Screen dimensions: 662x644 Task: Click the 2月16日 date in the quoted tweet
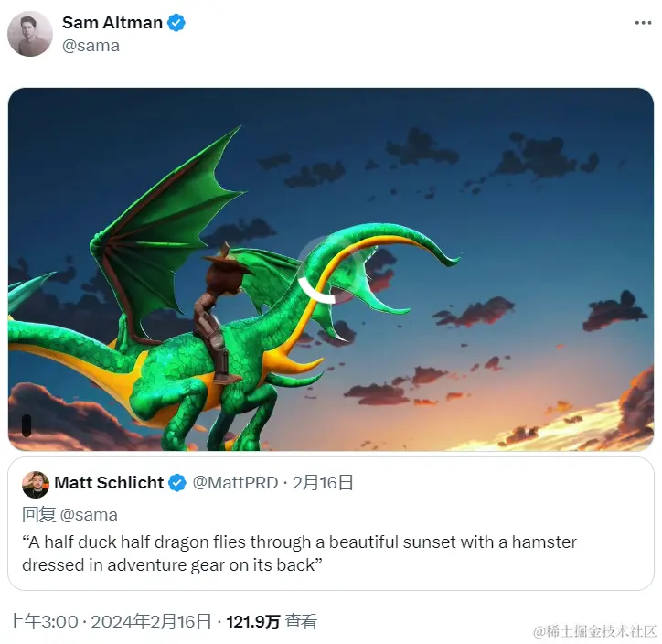(323, 483)
